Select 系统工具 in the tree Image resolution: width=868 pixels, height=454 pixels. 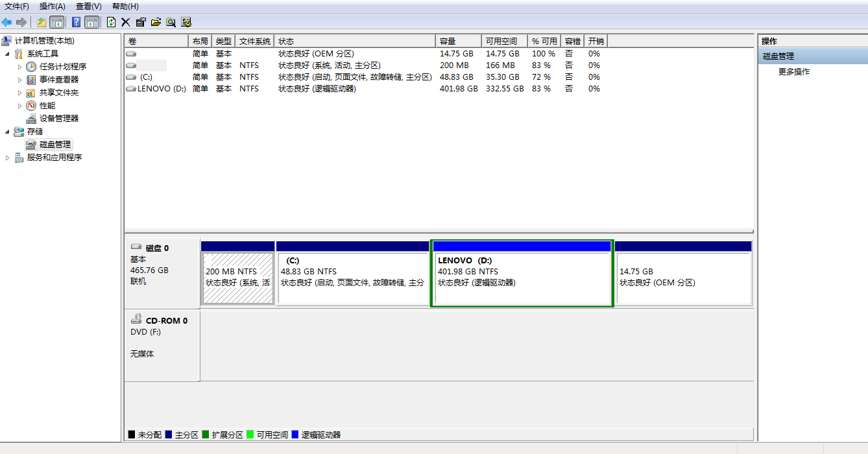click(43, 54)
